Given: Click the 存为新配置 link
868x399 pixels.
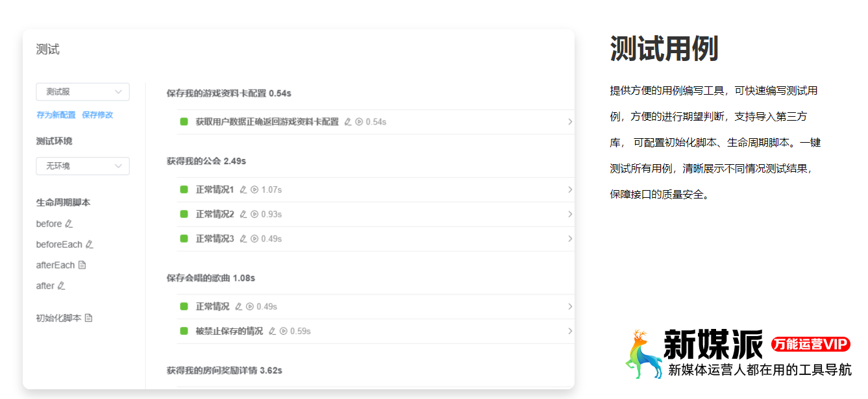Looking at the screenshot, I should 56,115.
